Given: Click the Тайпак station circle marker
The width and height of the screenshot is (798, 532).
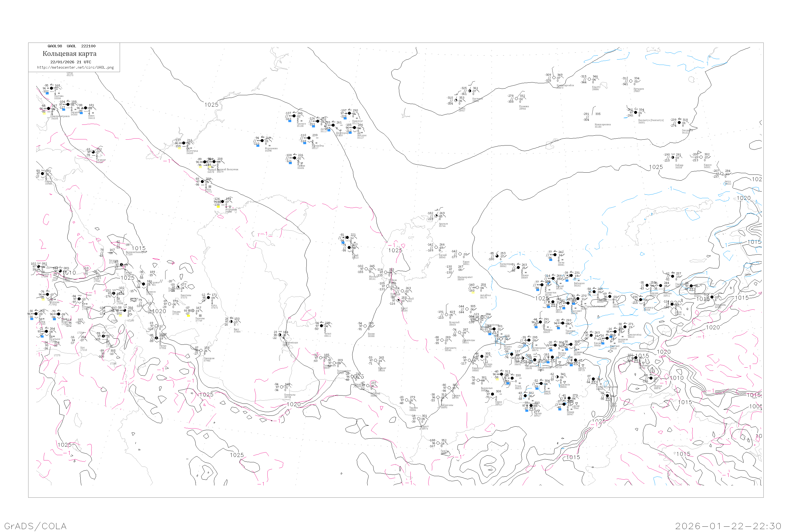Looking at the screenshot, I should click(294, 158).
